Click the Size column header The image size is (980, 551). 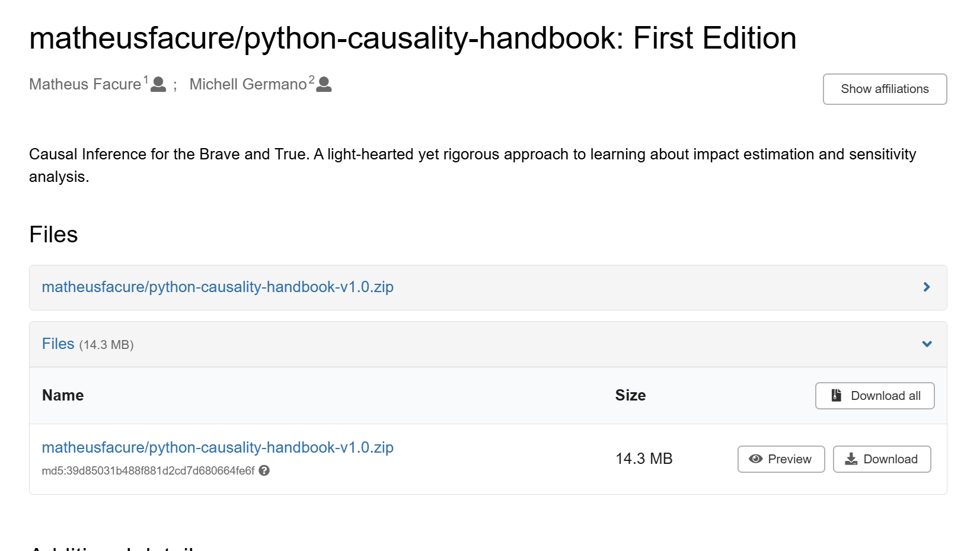pyautogui.click(x=630, y=395)
